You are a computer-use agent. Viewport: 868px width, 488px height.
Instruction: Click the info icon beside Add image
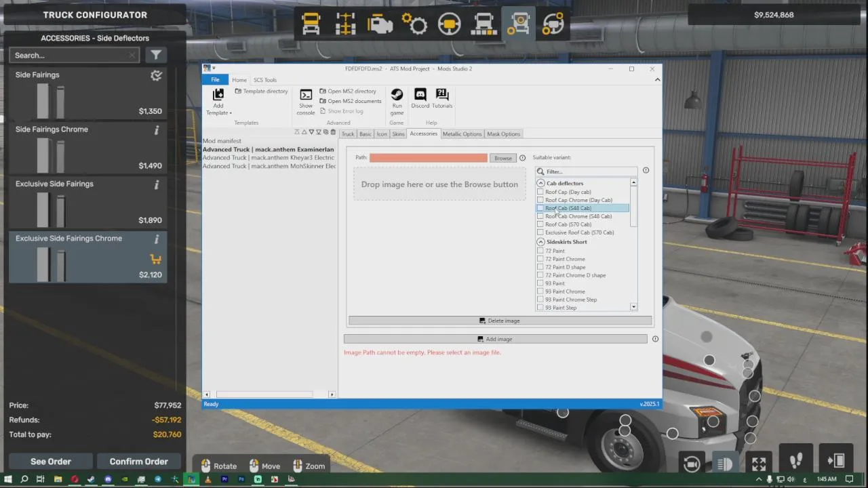click(655, 339)
